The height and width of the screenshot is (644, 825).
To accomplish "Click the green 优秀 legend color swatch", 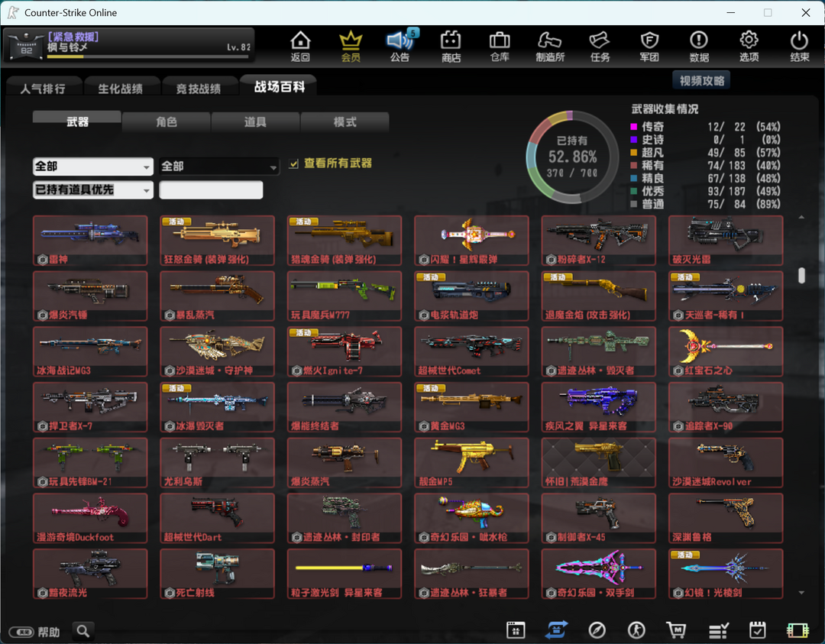I will point(634,191).
